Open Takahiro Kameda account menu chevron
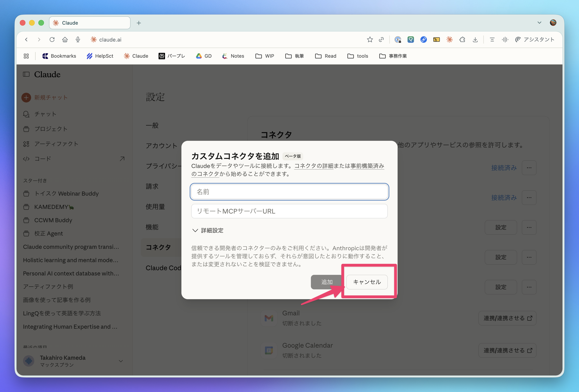 [121, 361]
